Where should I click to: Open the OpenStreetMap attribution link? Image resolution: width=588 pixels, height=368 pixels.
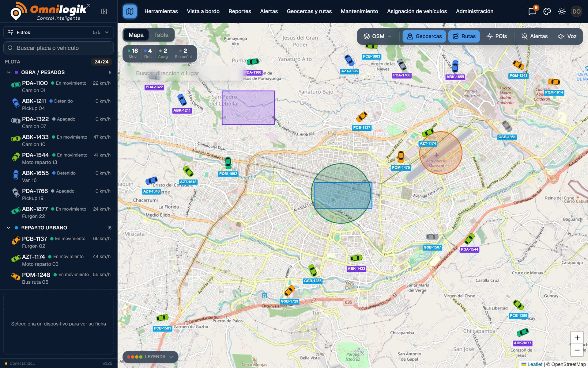(x=568, y=364)
